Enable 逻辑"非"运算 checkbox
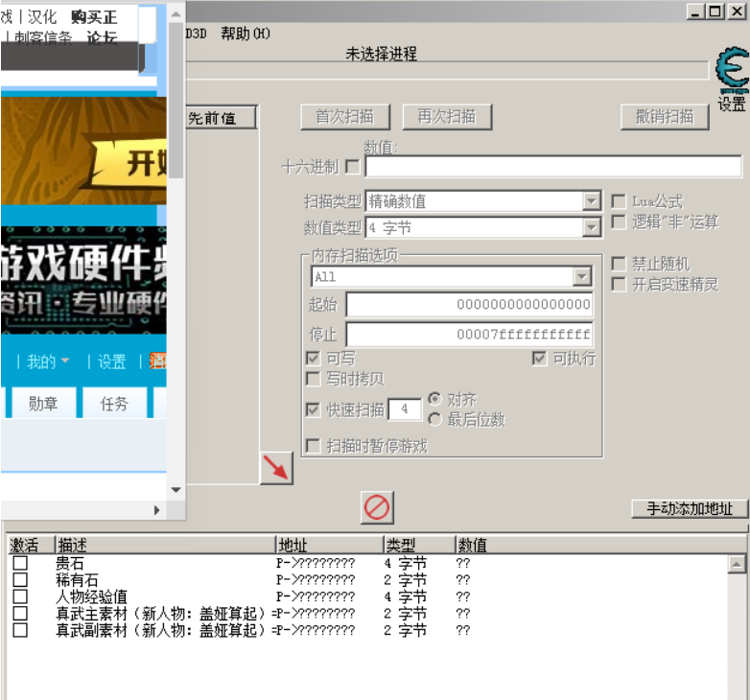Image resolution: width=750 pixels, height=700 pixels. point(619,222)
